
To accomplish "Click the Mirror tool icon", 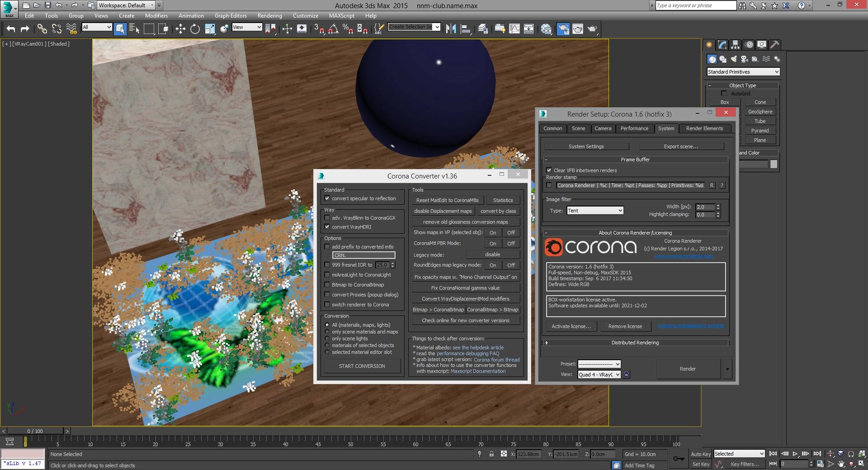I will pyautogui.click(x=451, y=29).
